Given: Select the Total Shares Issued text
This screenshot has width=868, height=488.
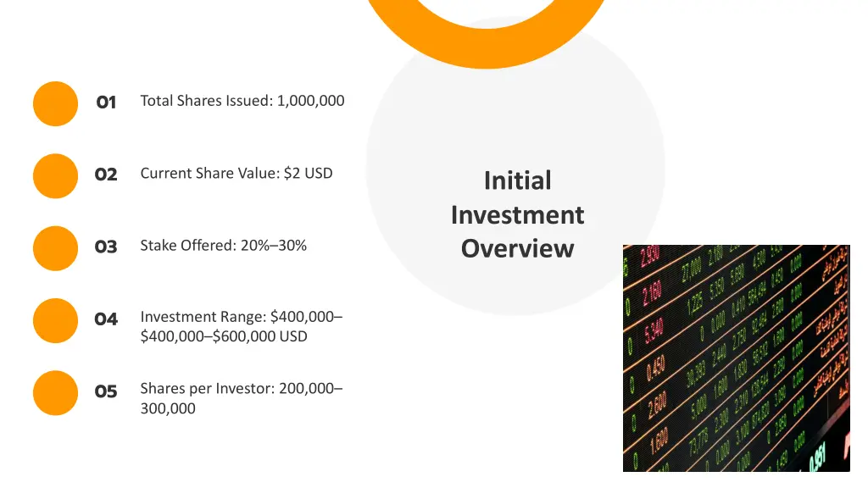Looking at the screenshot, I should [242, 101].
